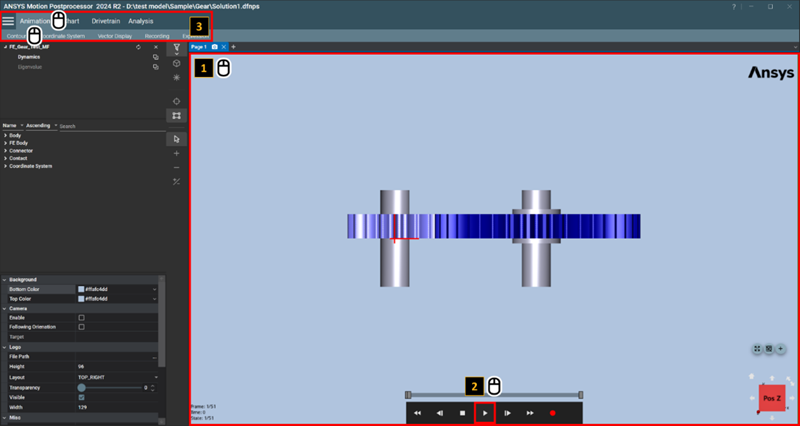Image resolution: width=800 pixels, height=426 pixels.
Task: Close the Page 1 tab
Action: click(x=223, y=47)
